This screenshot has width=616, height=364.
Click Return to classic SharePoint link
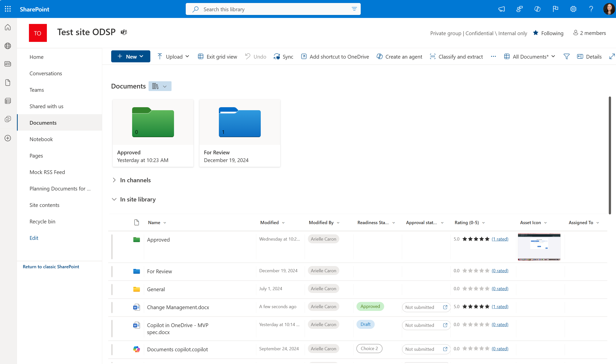click(51, 267)
